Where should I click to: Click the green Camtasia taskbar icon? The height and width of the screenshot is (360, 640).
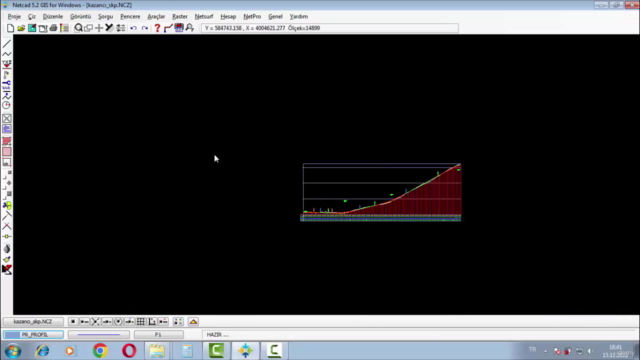pyautogui.click(x=216, y=351)
